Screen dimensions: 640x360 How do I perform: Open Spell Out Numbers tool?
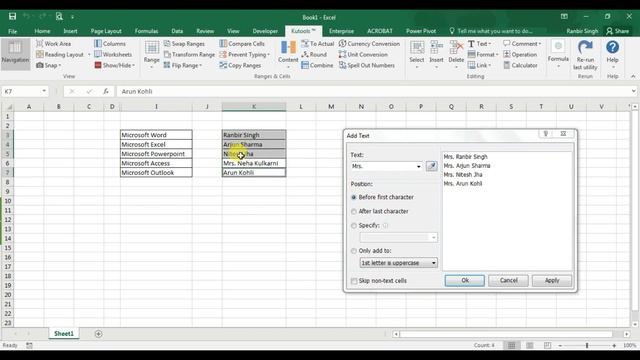pos(367,65)
